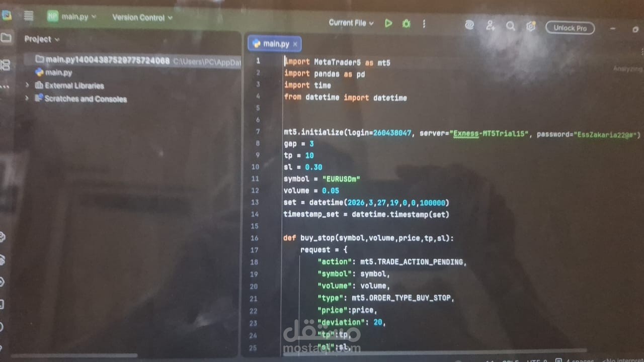Expand the External Libraries node
Image resolution: width=644 pixels, height=362 pixels.
point(27,85)
